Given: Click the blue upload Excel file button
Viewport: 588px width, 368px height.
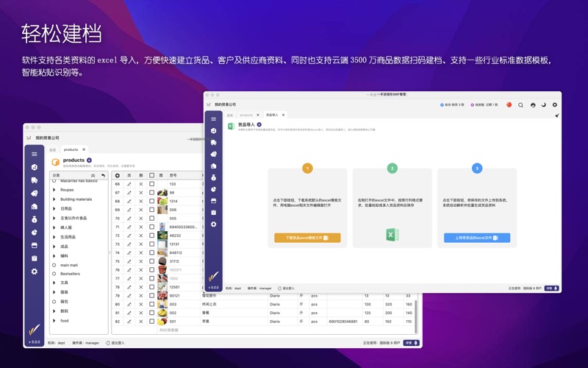Looking at the screenshot, I should pyautogui.click(x=476, y=238).
